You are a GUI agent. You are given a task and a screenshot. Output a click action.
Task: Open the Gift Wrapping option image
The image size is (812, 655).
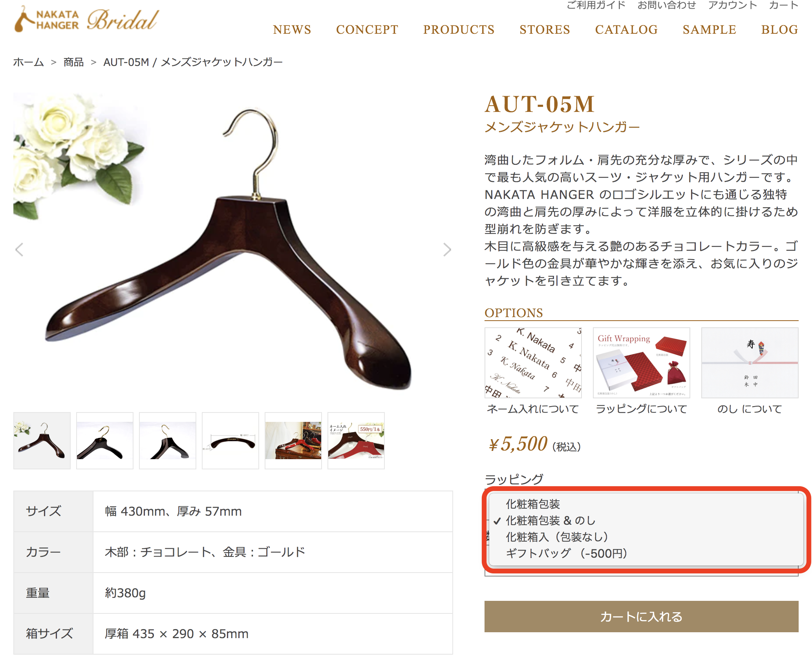pyautogui.click(x=641, y=363)
